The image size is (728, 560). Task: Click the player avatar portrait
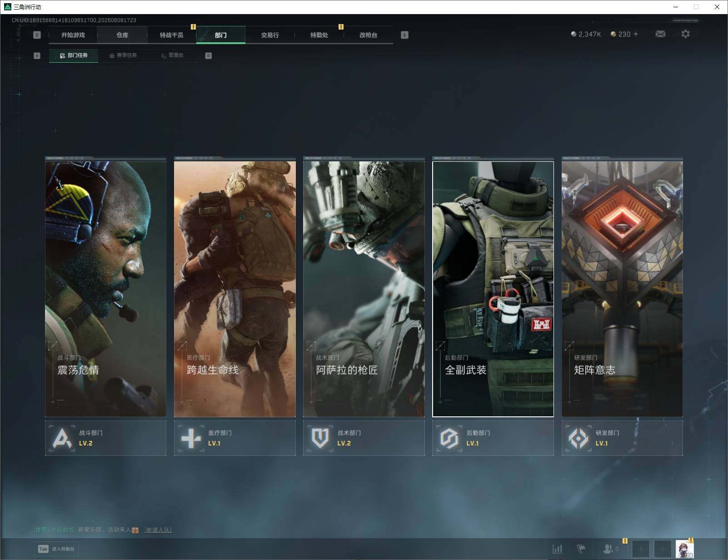[684, 549]
